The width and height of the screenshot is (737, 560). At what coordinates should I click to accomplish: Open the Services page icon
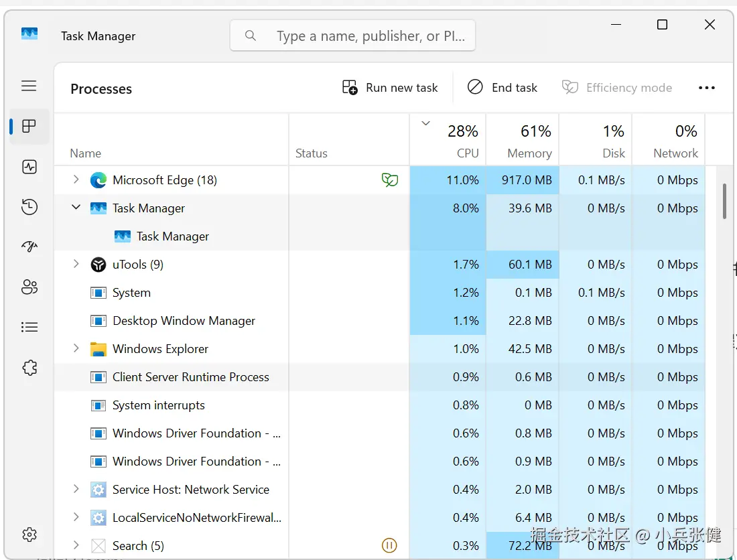29,368
